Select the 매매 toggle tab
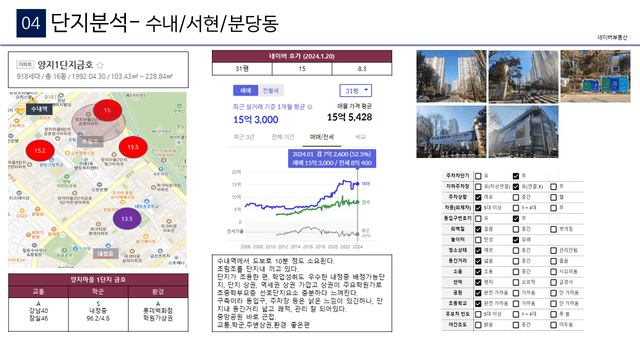The width and height of the screenshot is (640, 360). point(246,90)
